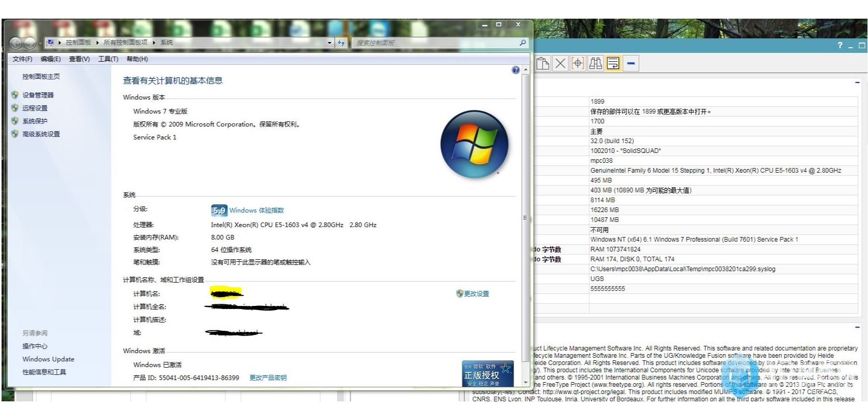Viewport: 868px width, 406px height.
Task: Open 高级系统设置 in sidebar
Action: pos(41,134)
